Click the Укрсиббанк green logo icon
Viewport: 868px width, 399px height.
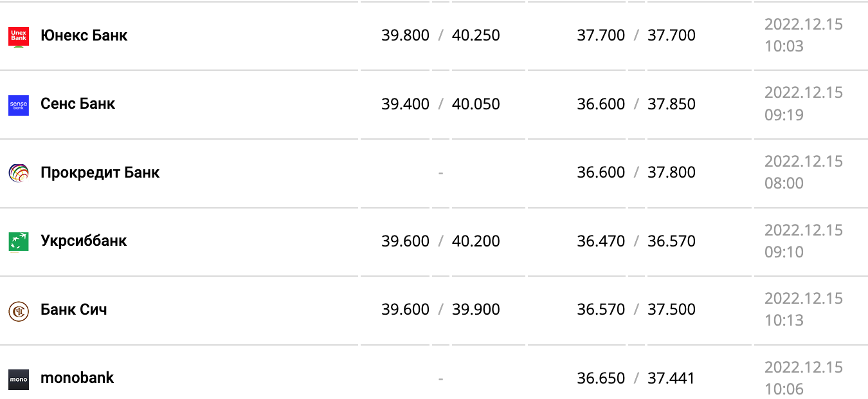(19, 242)
